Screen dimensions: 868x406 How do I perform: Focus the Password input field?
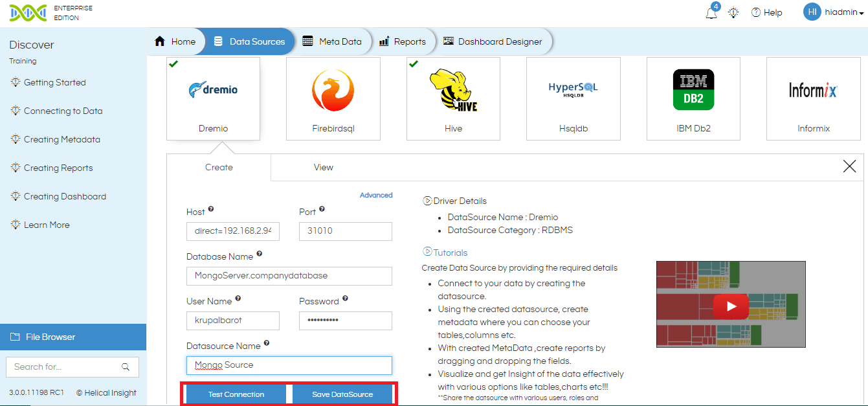tap(346, 321)
